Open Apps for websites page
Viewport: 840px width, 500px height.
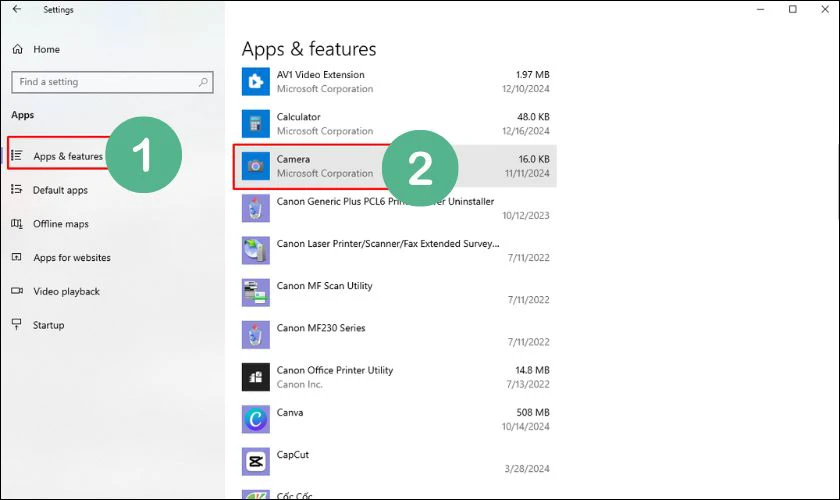point(72,257)
